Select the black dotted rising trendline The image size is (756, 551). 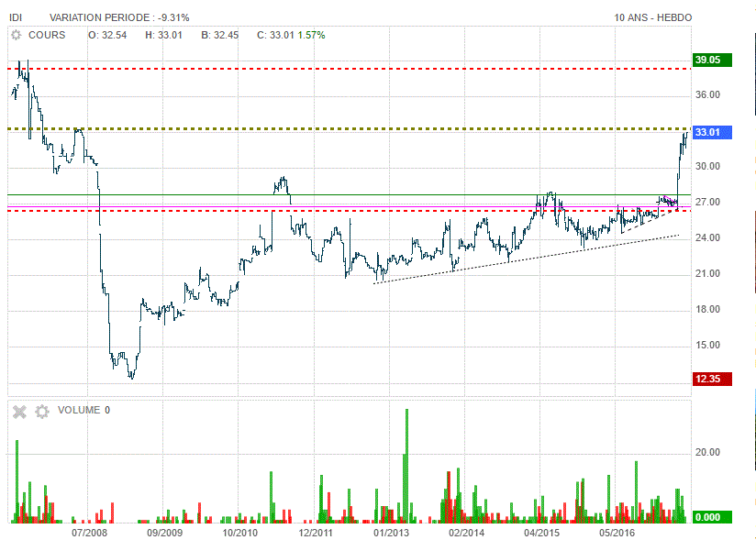(x=526, y=259)
